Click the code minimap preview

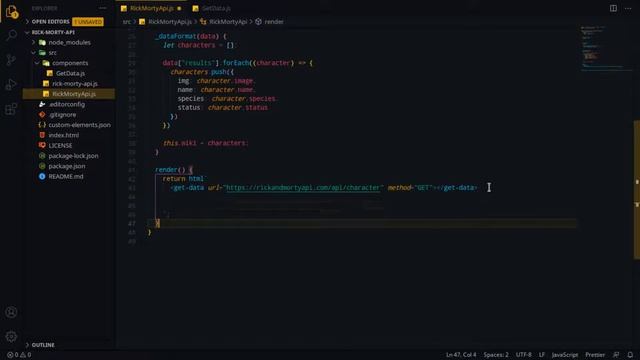(605, 49)
